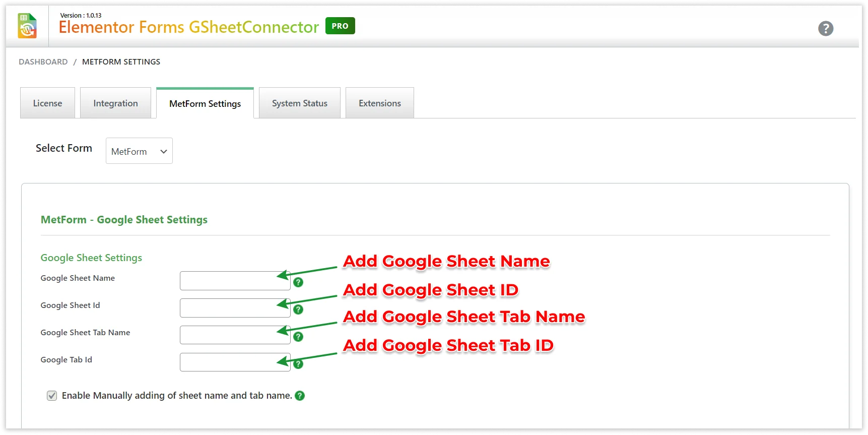Open the System Status tab
Image resolution: width=868 pixels, height=435 pixels.
[300, 103]
